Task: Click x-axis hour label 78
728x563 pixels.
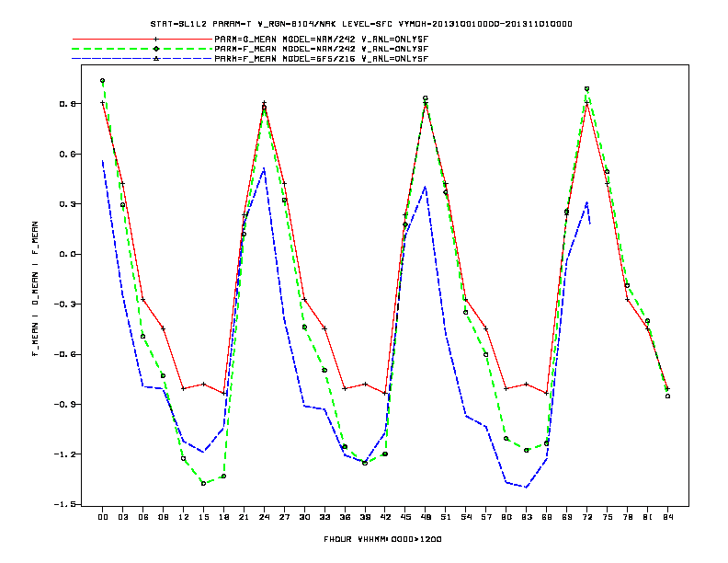Action: [x=627, y=517]
